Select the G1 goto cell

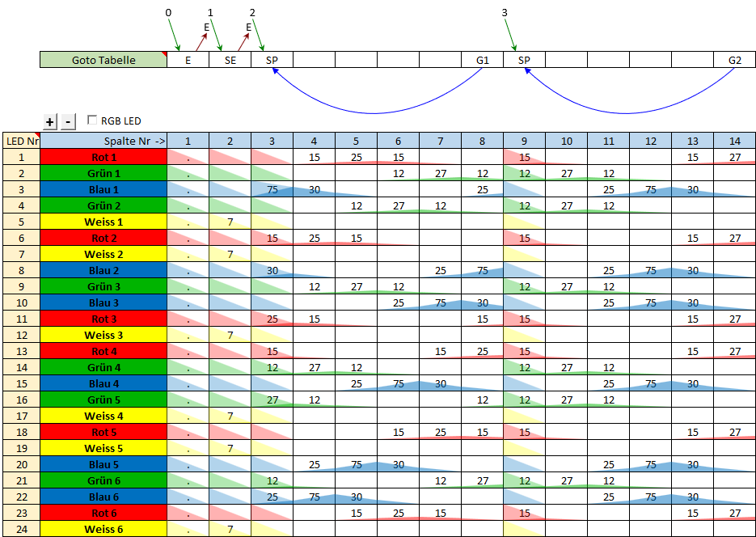pyautogui.click(x=483, y=60)
